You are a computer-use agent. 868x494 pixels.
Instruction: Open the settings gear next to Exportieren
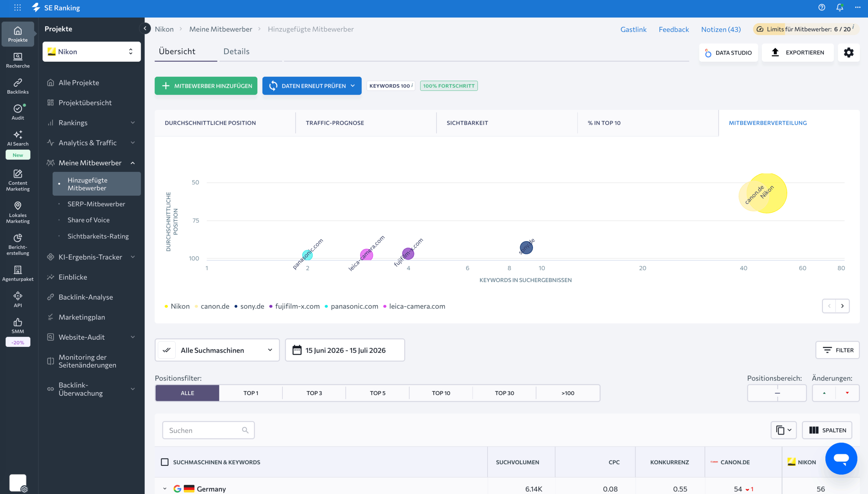[x=848, y=53]
